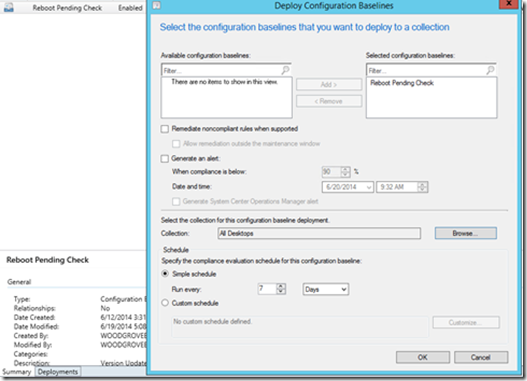Image resolution: width=527 pixels, height=381 pixels.
Task: Adjust the Run every 7 spinner
Action: pos(281,289)
